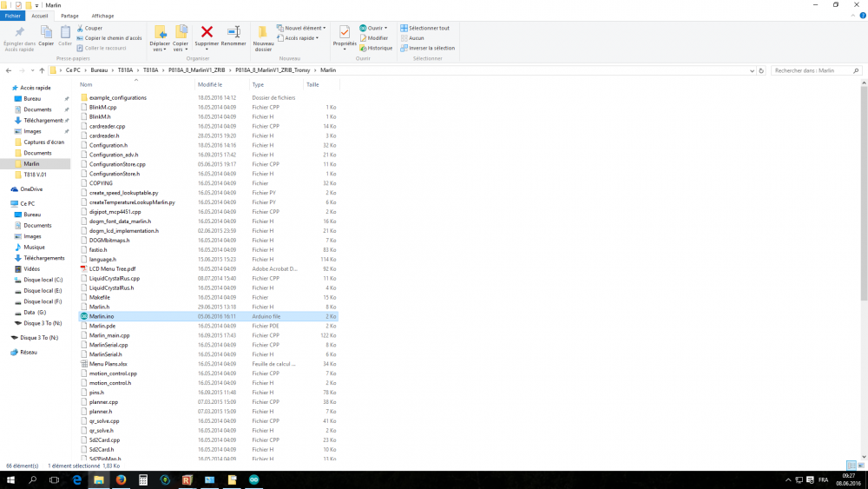The height and width of the screenshot is (489, 868).
Task: Open Historique in the ribbon
Action: 376,48
